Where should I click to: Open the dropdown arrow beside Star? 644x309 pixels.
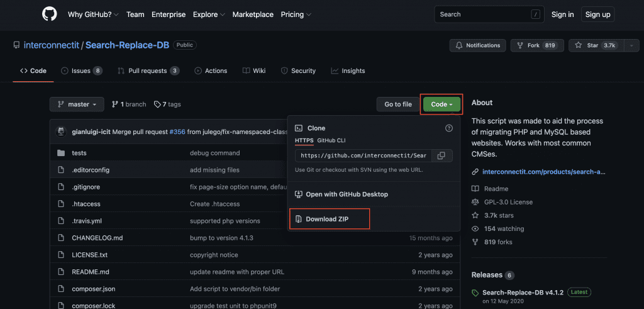coord(631,45)
